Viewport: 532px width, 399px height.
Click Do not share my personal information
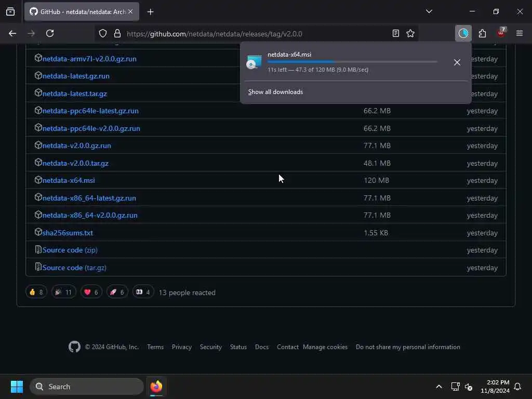(408, 347)
